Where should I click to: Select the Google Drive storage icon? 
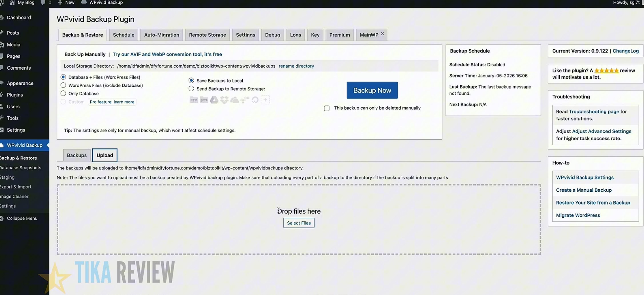point(214,100)
